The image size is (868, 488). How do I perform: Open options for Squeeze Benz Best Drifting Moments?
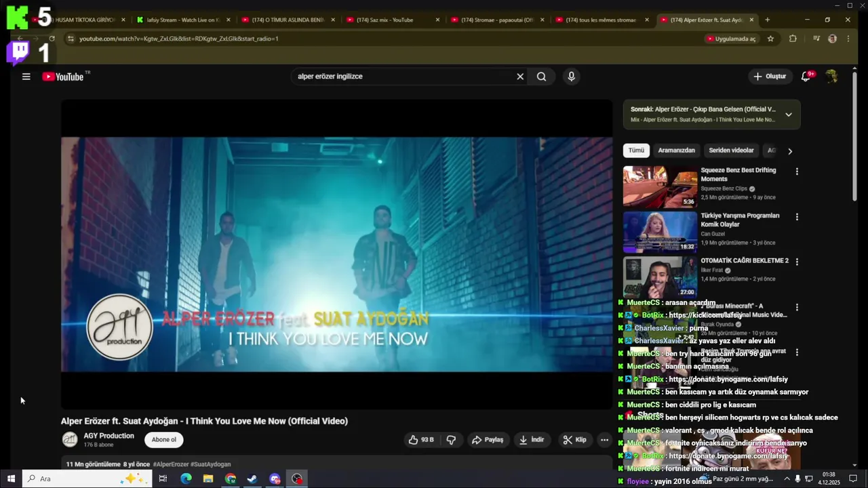(797, 171)
